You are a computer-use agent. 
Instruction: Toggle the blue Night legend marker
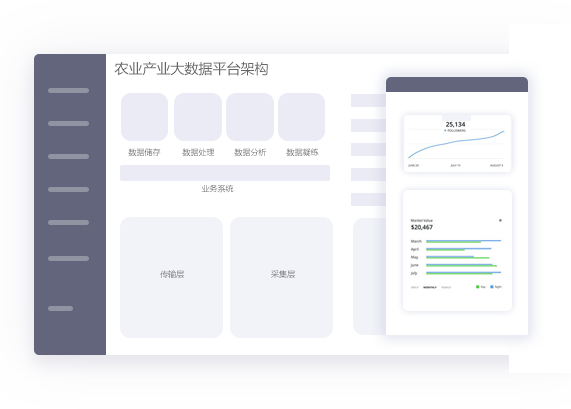coord(492,287)
